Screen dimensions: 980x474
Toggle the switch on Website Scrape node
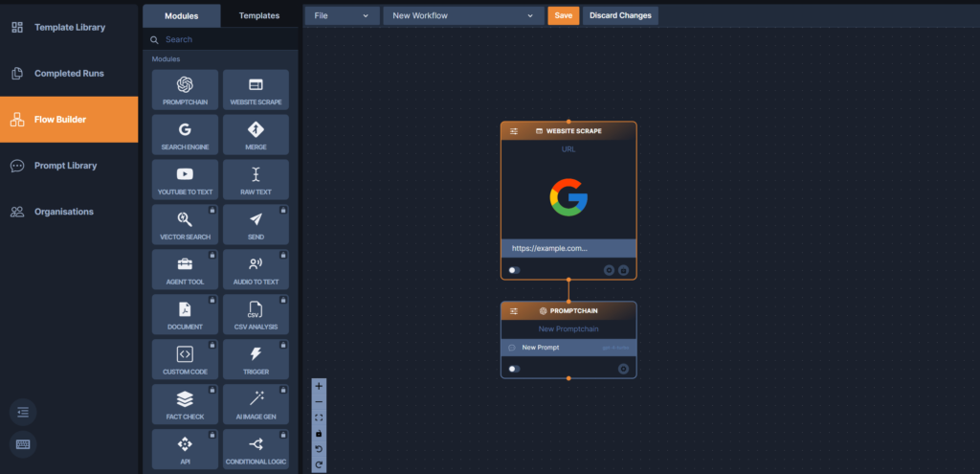(514, 270)
